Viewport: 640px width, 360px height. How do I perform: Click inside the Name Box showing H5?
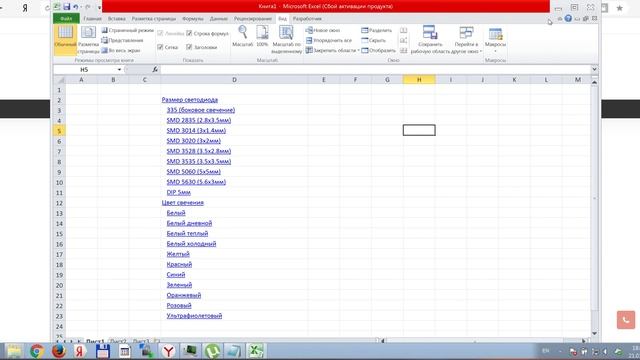coord(84,70)
